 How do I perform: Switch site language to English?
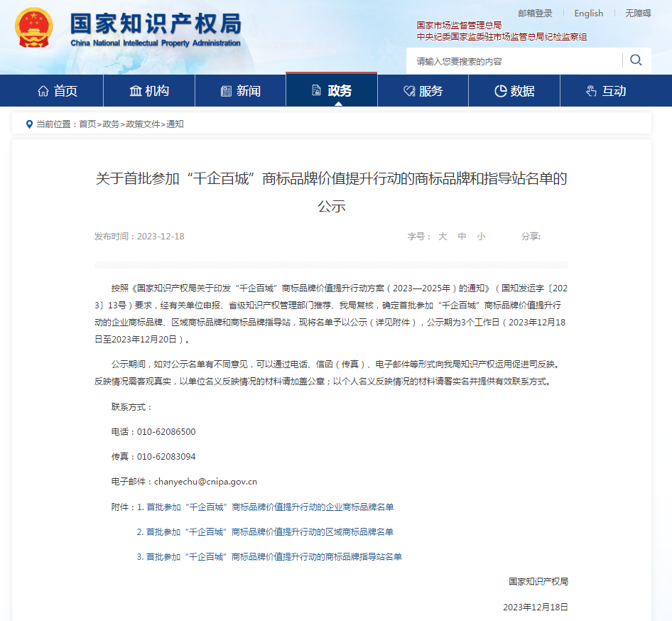coord(588,13)
